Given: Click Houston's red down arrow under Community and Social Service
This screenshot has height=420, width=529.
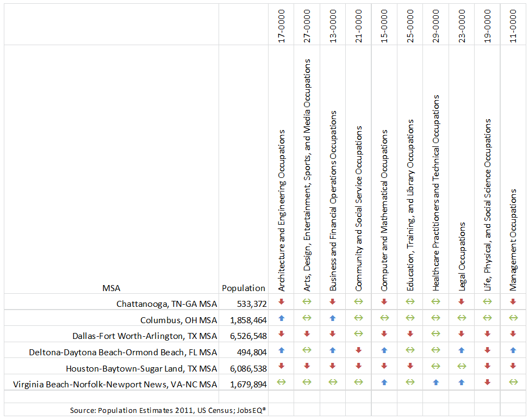Looking at the screenshot, I should point(359,366).
